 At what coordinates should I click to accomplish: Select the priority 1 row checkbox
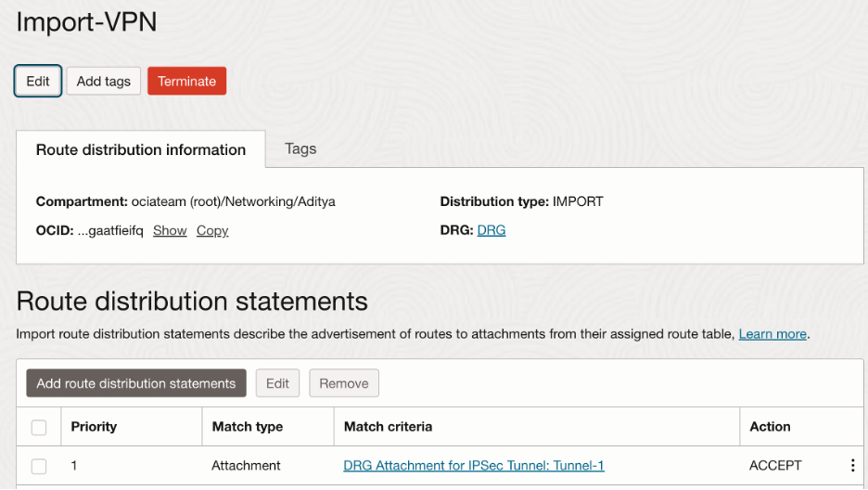pos(39,466)
